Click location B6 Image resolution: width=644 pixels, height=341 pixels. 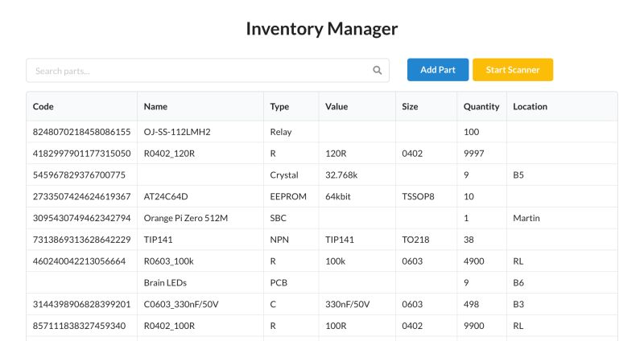pos(518,283)
